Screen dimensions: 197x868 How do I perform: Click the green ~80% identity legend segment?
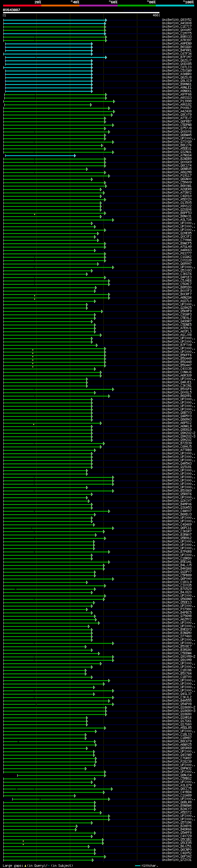point(137,6)
